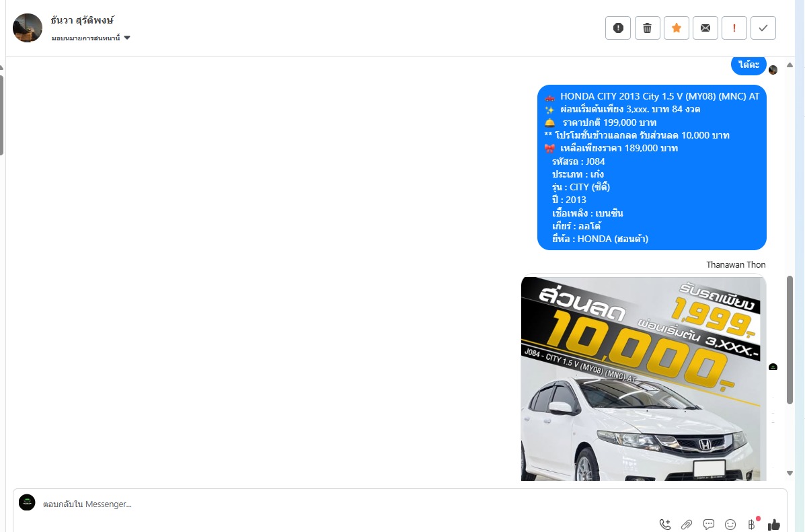Viewport: 805px width, 532px height.
Task: Click the HONDA CITY 2013 message line
Action: click(x=660, y=97)
